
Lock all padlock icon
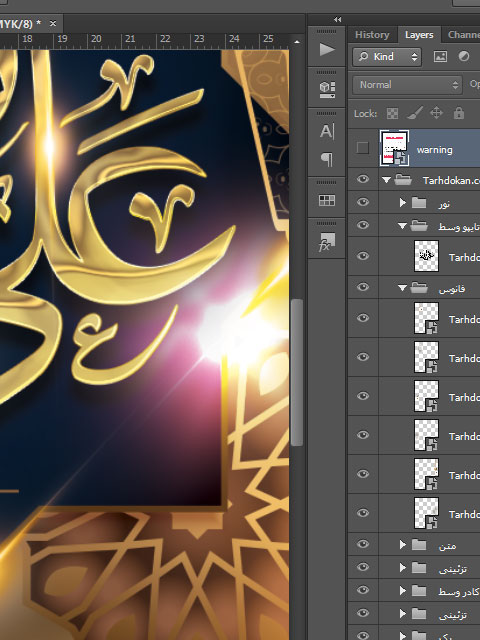coord(459,113)
